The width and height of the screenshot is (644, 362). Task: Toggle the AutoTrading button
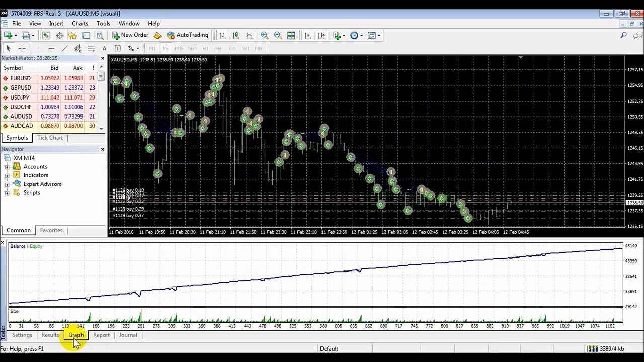[187, 35]
